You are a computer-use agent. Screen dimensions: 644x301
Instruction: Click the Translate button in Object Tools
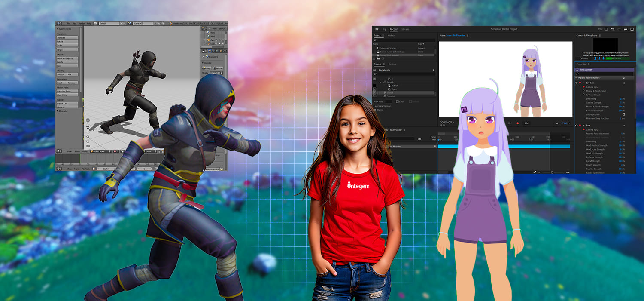click(67, 38)
